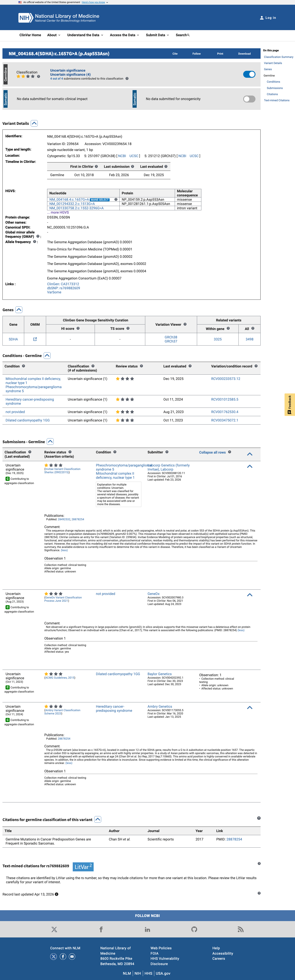
Task: Click help icon next to Last evaluated in timeline
Action: 166,167
